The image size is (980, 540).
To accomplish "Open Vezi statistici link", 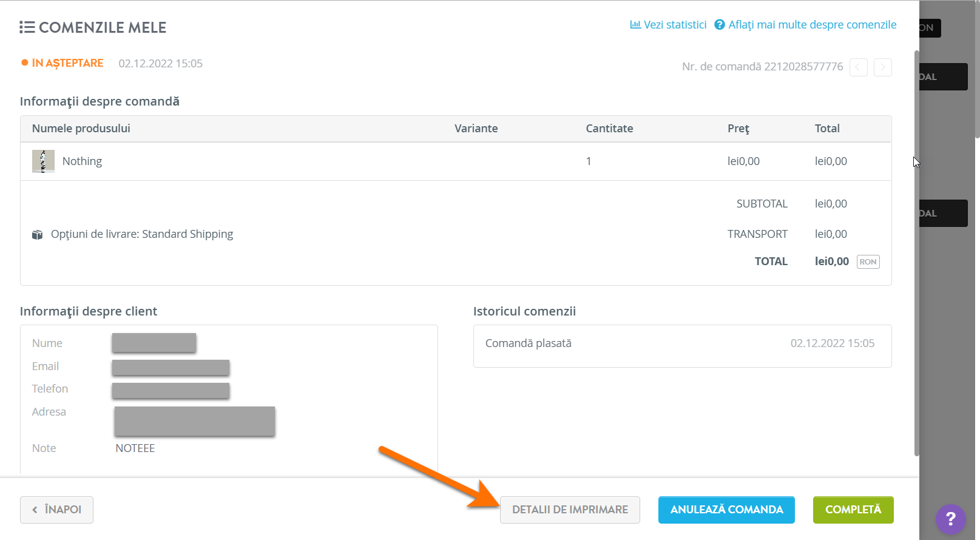I will coord(675,25).
